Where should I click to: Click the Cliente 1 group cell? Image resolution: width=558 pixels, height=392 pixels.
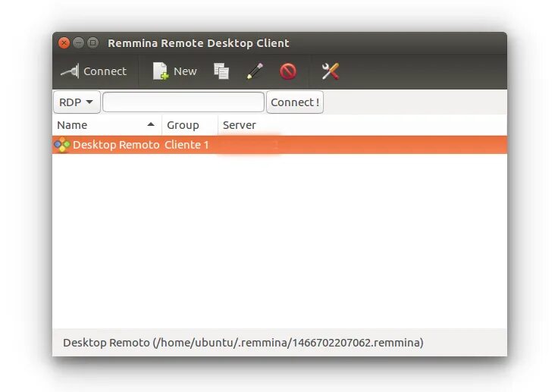point(187,145)
